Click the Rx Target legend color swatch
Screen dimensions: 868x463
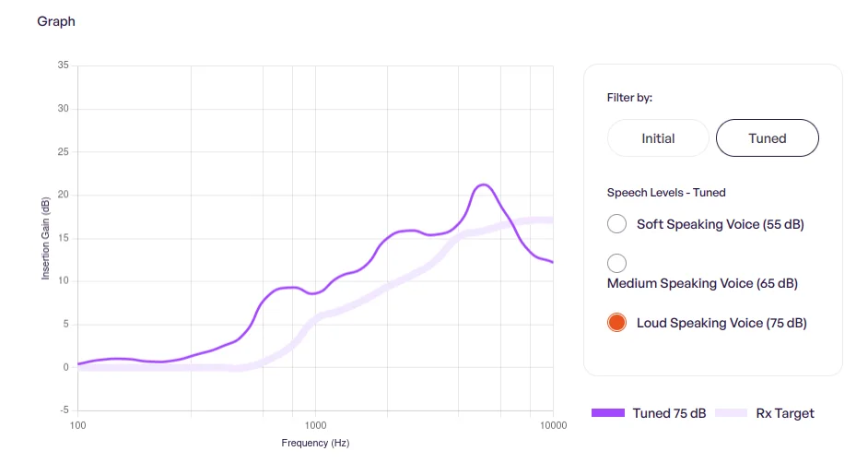coord(731,413)
